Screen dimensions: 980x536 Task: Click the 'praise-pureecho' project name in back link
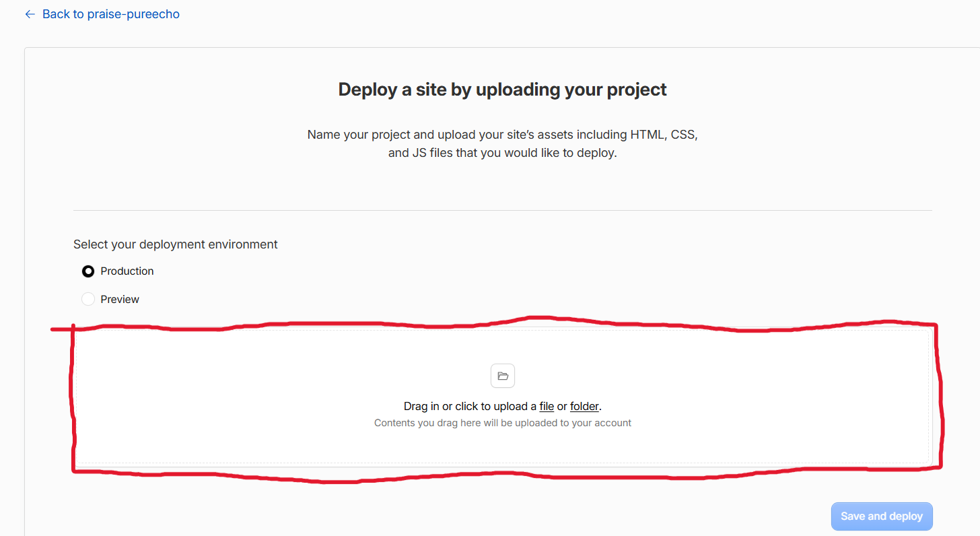[x=134, y=14]
